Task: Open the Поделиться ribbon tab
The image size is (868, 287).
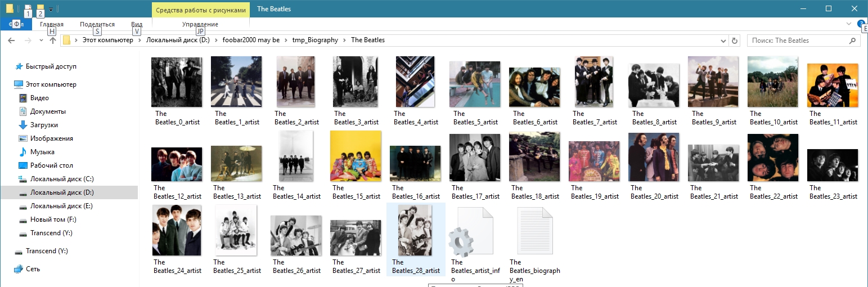Action: 97,24
